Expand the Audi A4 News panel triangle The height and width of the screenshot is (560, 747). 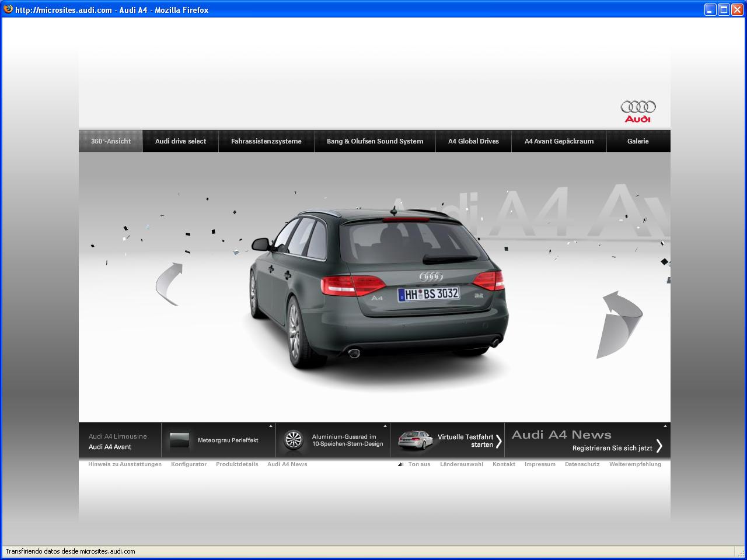click(665, 426)
